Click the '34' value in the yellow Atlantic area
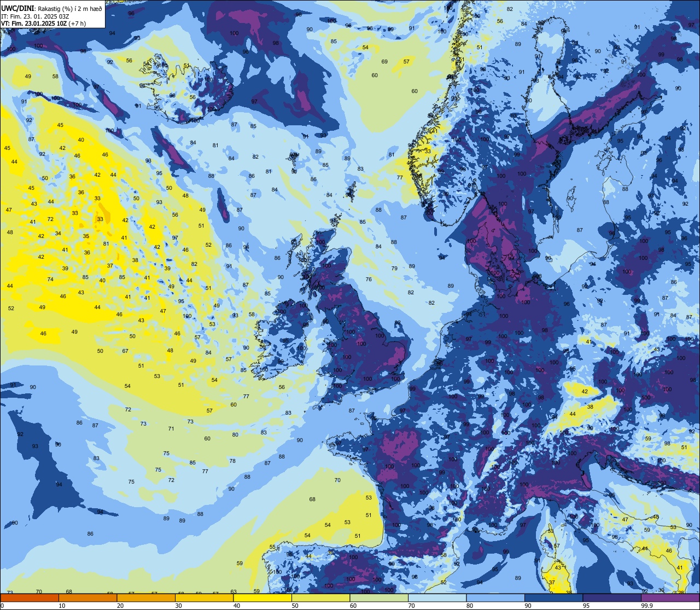 [58, 234]
